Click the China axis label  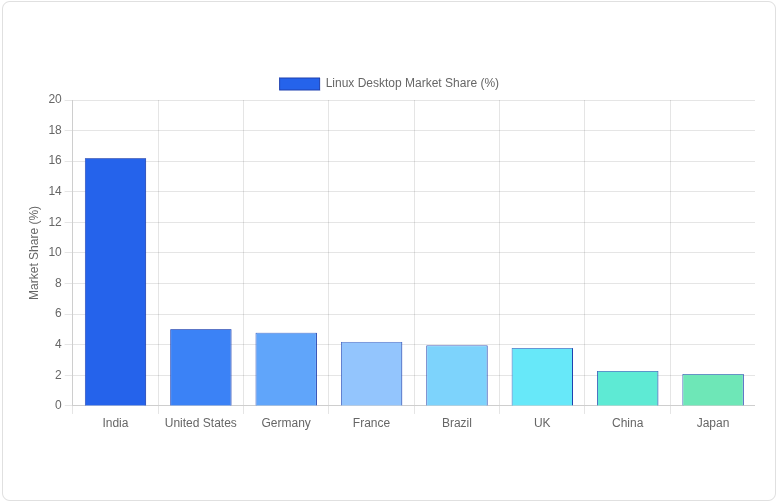[627, 423]
